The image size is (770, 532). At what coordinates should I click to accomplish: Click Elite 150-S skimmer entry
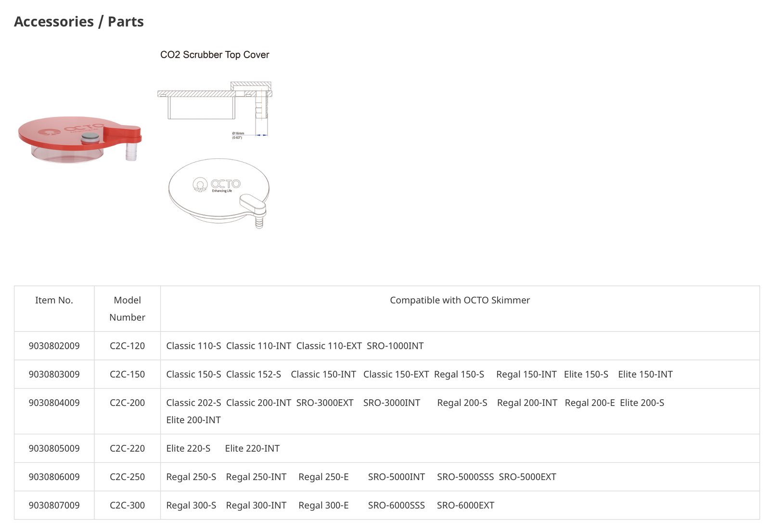tap(586, 374)
